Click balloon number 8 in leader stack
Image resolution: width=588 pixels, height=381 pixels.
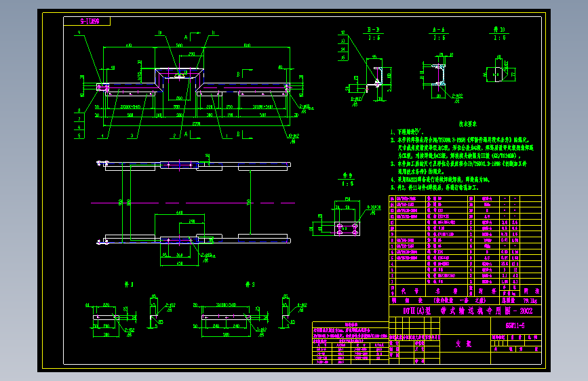coord(79,111)
